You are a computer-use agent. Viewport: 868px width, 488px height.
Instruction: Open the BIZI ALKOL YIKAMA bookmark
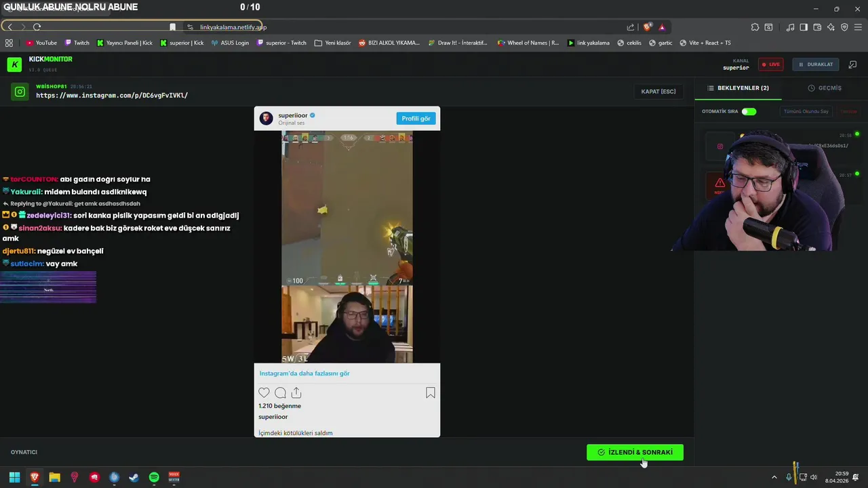389,43
